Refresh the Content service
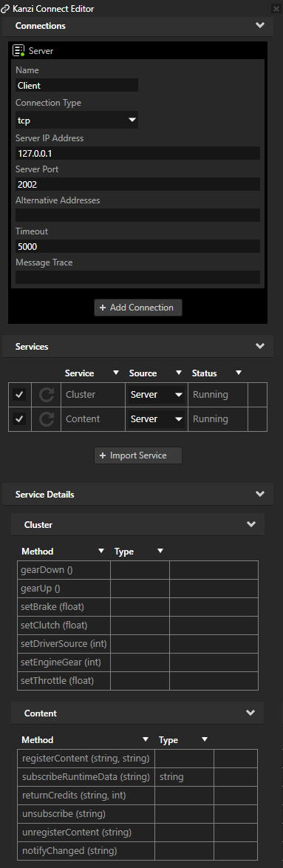Image resolution: width=283 pixels, height=868 pixels. point(47,419)
